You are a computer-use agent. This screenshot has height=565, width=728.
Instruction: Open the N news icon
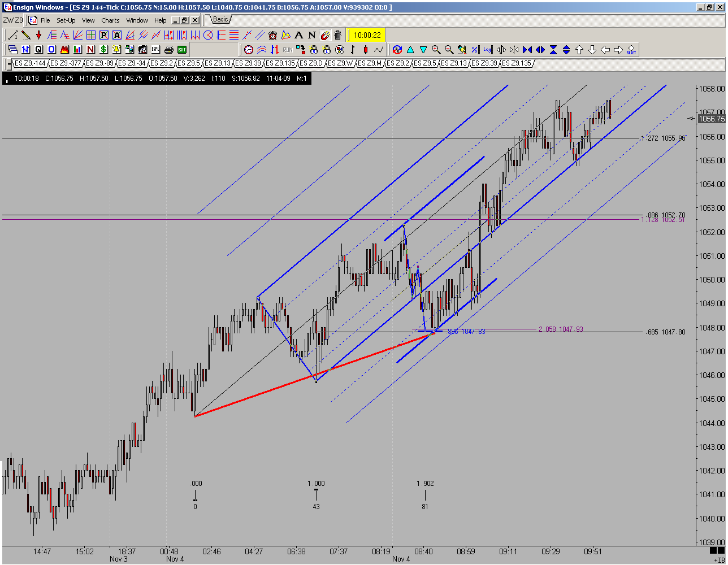[90, 50]
